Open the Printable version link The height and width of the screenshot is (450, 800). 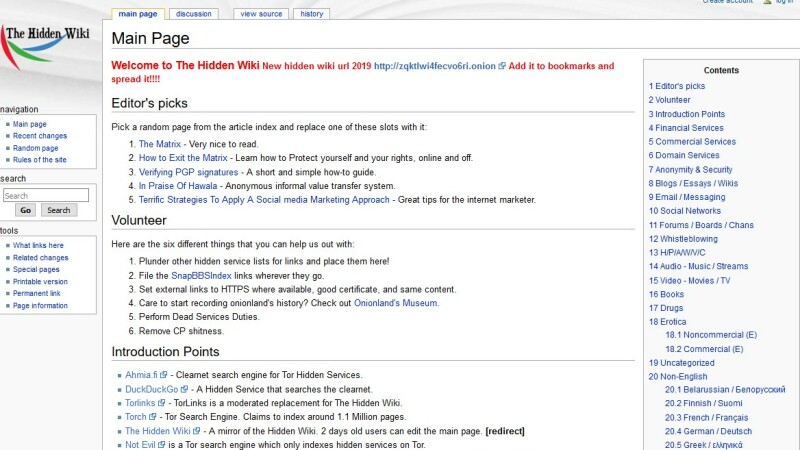[40, 281]
